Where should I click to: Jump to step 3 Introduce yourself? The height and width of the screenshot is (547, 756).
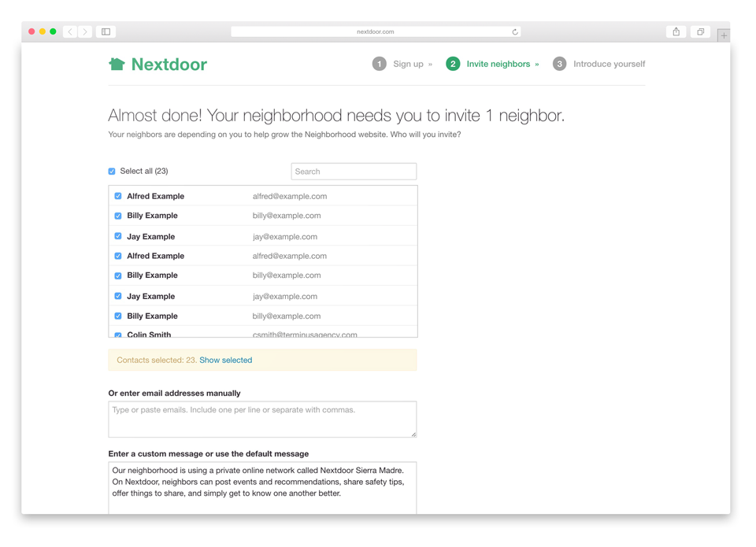[598, 64]
